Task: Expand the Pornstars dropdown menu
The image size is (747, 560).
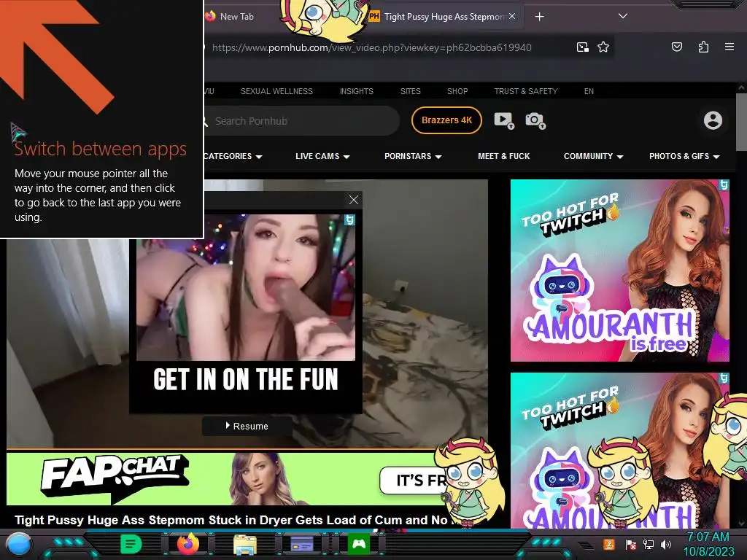Action: pyautogui.click(x=413, y=156)
